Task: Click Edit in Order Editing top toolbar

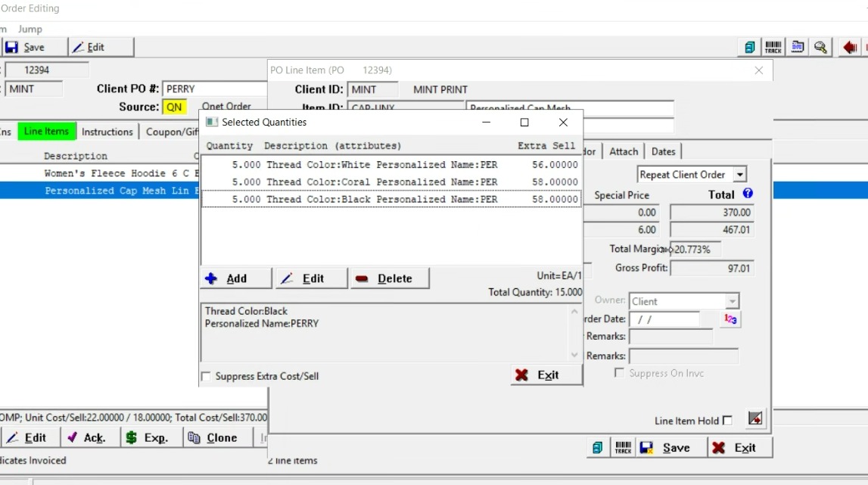Action: (x=101, y=48)
